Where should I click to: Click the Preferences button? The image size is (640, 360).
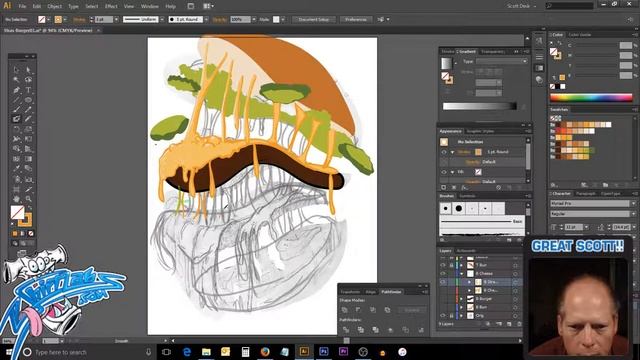tap(356, 19)
